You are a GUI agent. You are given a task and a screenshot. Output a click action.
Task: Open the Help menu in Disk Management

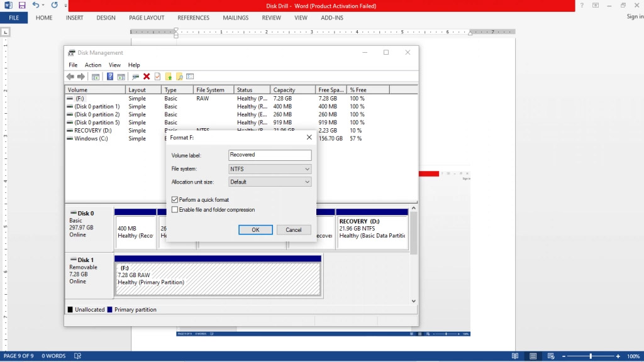134,65
